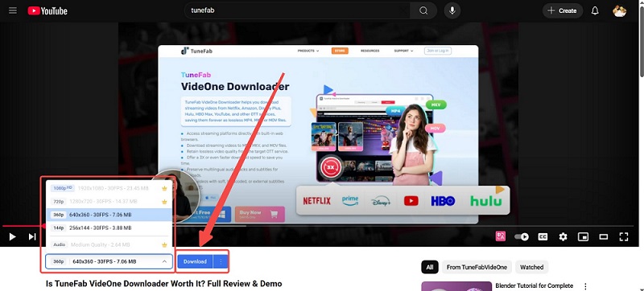Open the Download button's more options dots
The width and height of the screenshot is (644, 291).
(221, 261)
